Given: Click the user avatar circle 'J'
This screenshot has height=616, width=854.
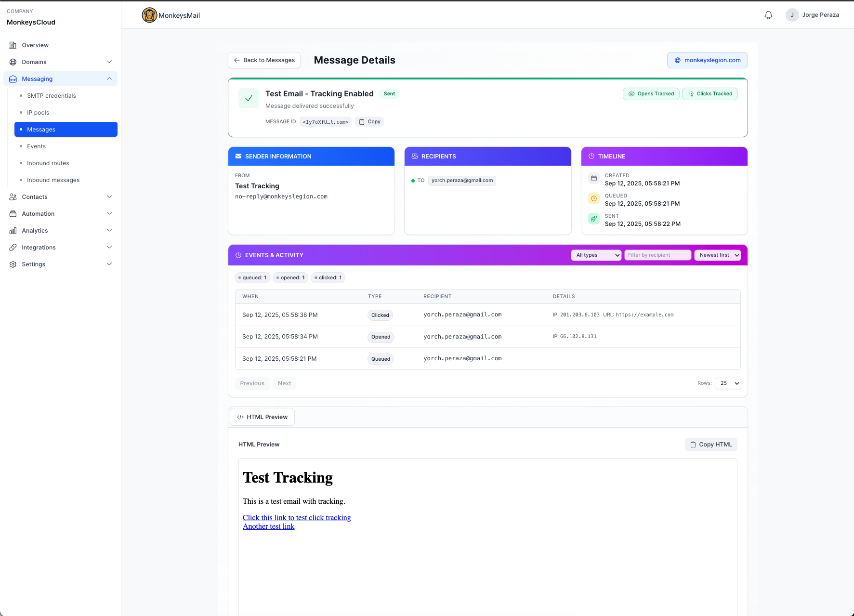Looking at the screenshot, I should 792,15.
